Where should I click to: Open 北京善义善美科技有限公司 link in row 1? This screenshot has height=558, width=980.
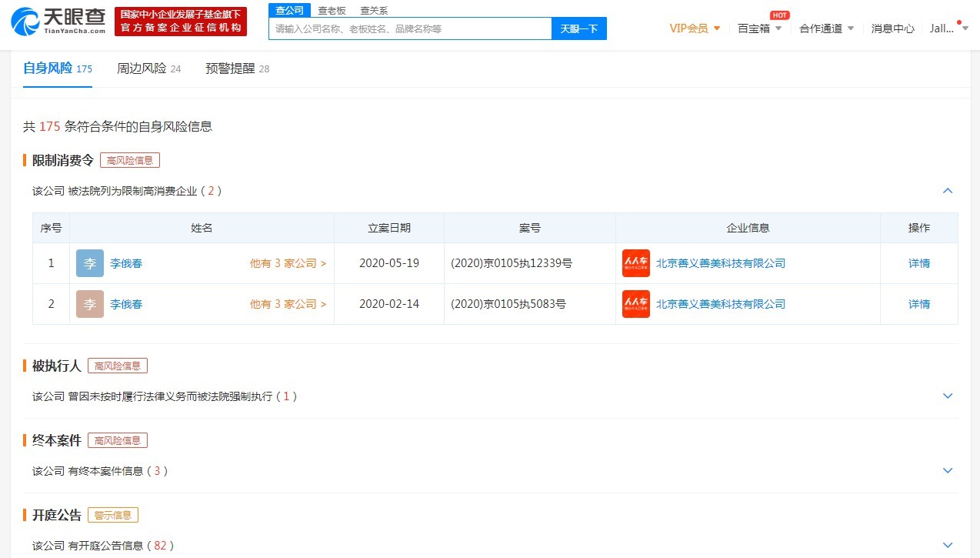coord(721,263)
